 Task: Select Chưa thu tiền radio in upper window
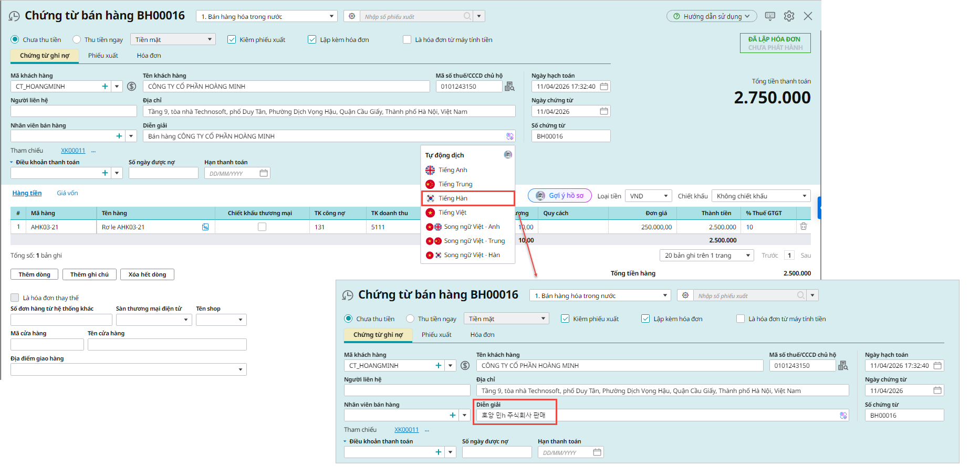point(15,39)
